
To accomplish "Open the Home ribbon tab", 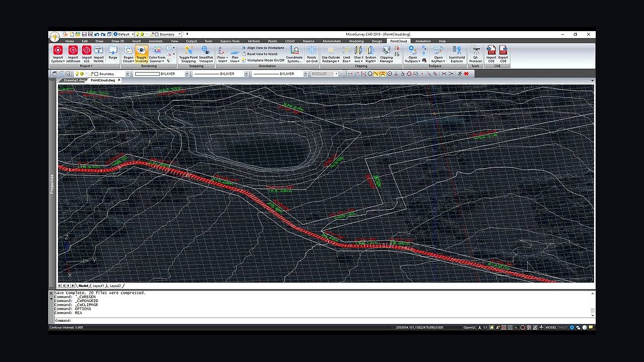I will tap(70, 41).
